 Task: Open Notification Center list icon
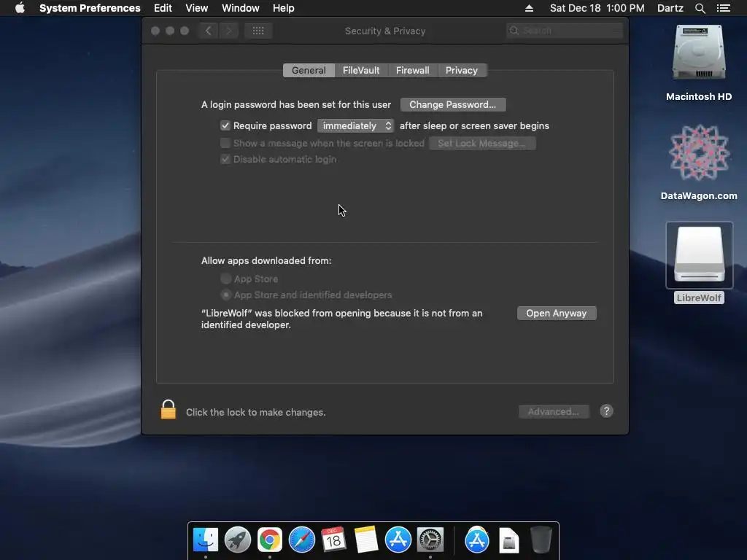click(724, 8)
